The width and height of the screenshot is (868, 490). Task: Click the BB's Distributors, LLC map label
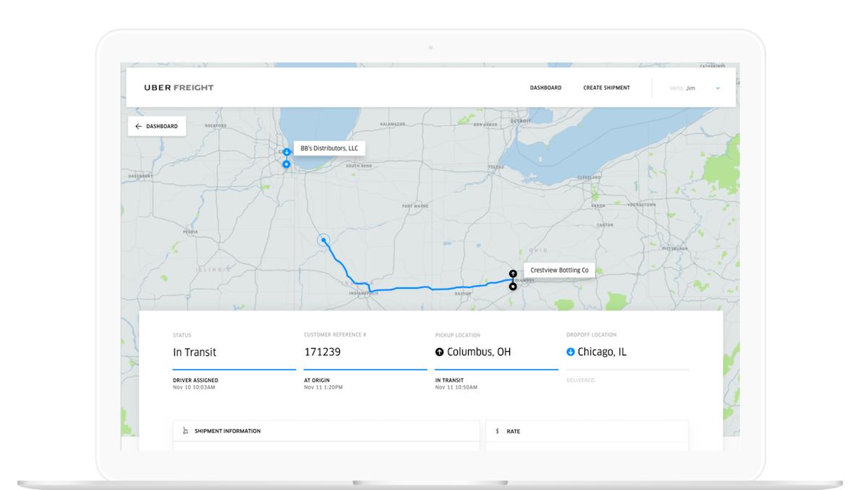tap(329, 148)
